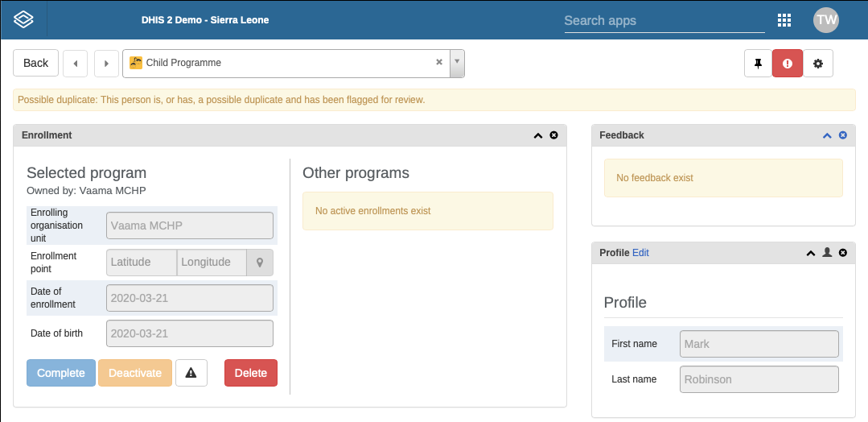Open the settings gear button
Viewport: 868px width, 422px height.
817,63
